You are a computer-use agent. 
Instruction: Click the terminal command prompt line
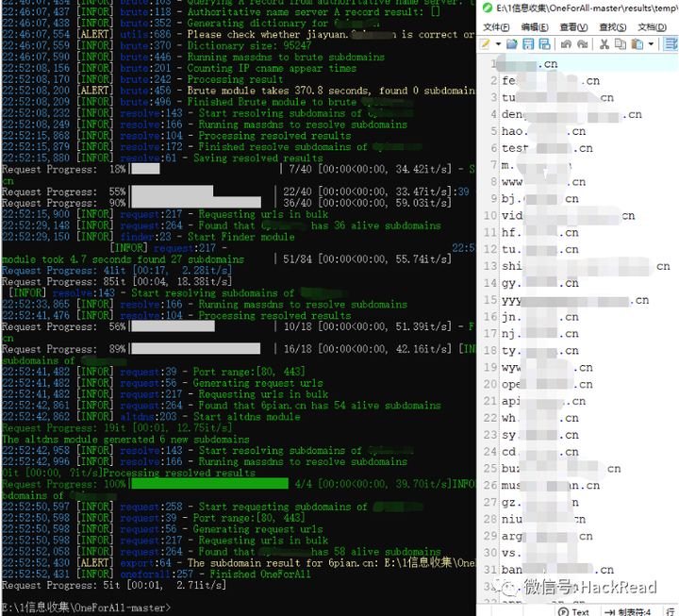pos(87,608)
